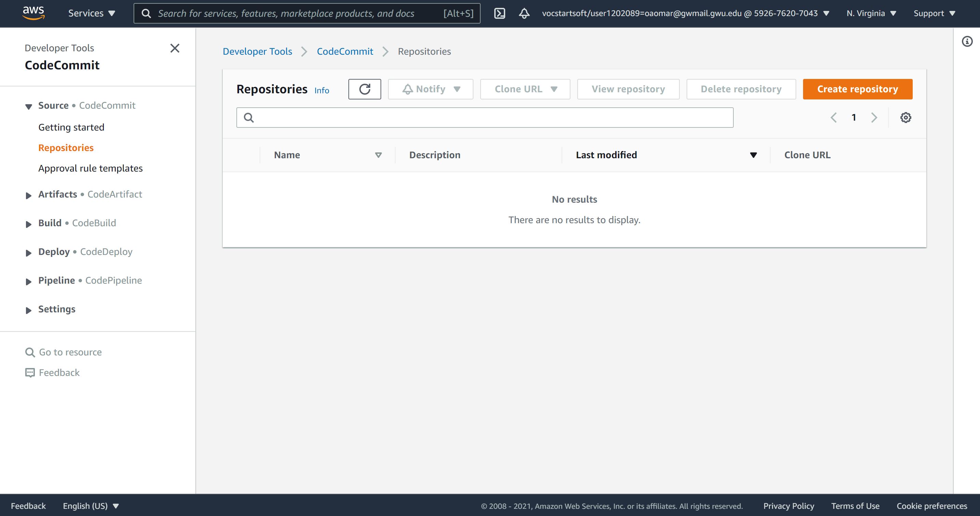Expand Artifacts CodeArtifact section
980x516 pixels.
click(29, 195)
